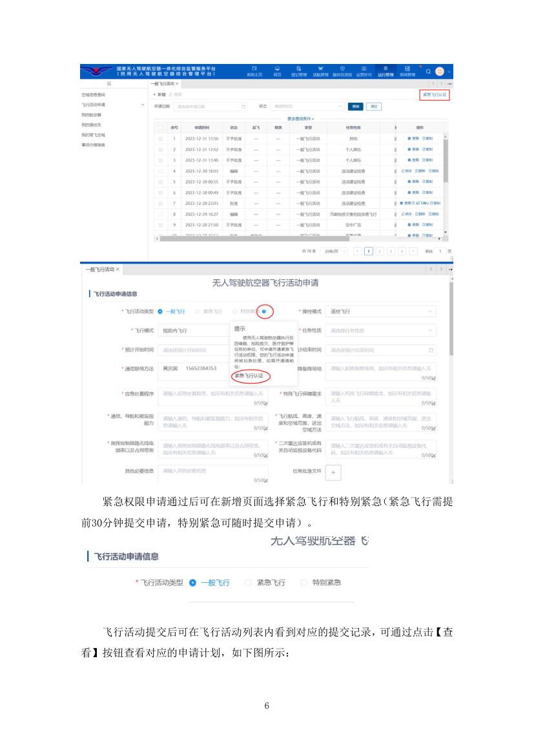Click the orange user avatar in header
The width and height of the screenshot is (534, 756).
pyautogui.click(x=440, y=71)
